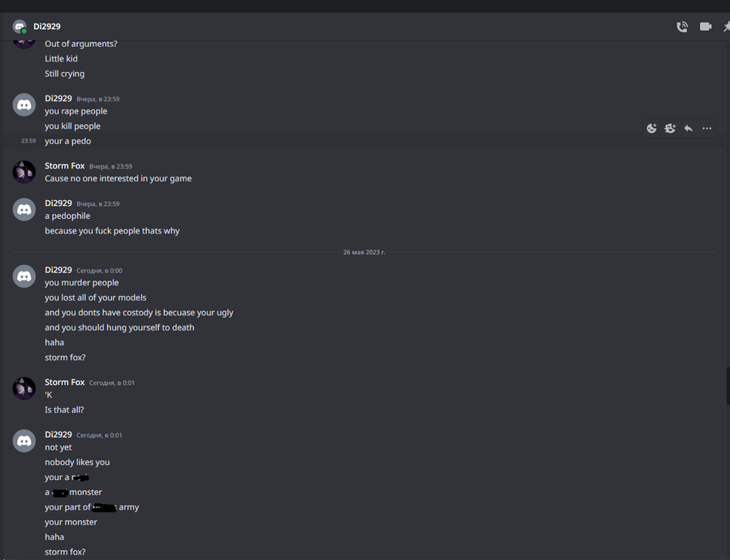Start a voice call with Di2929

pos(682,27)
